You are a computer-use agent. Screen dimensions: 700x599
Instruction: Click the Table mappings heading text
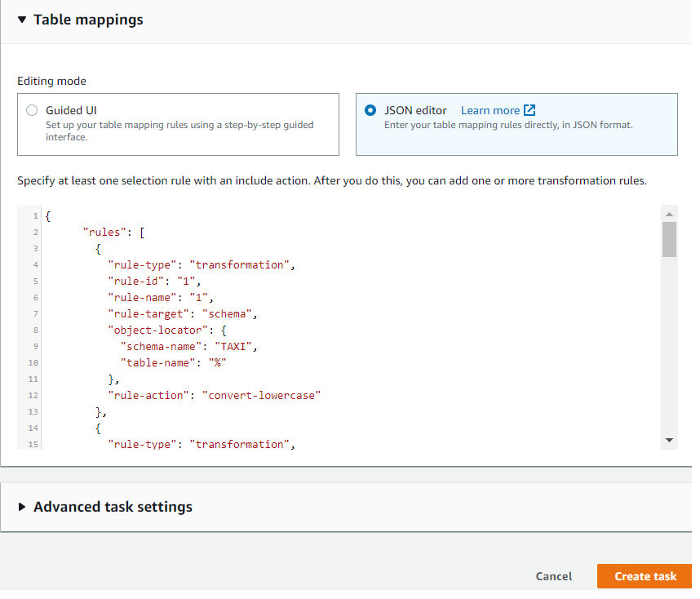[88, 20]
